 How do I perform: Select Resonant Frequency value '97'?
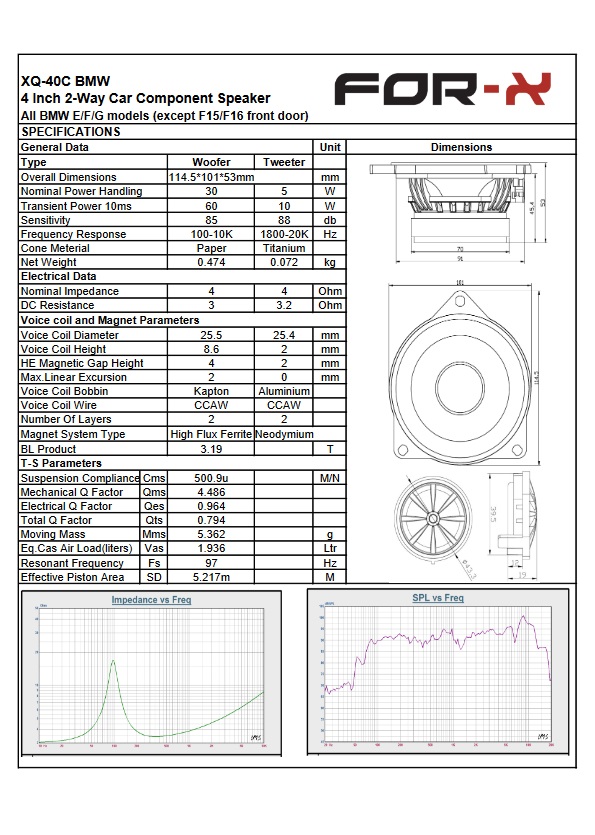211,563
